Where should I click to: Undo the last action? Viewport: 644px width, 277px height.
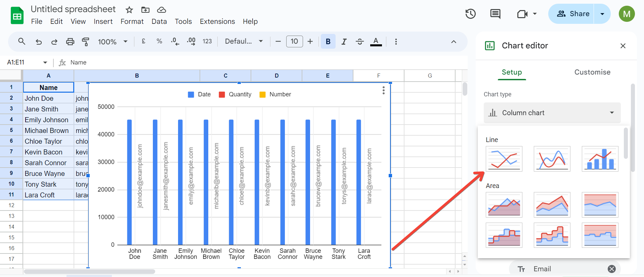pos(39,42)
